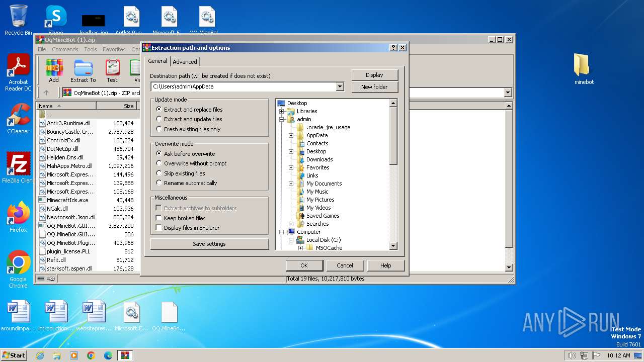Open the Recycle Bin desktop icon
Screen dimensions: 644x362
[x=18, y=20]
